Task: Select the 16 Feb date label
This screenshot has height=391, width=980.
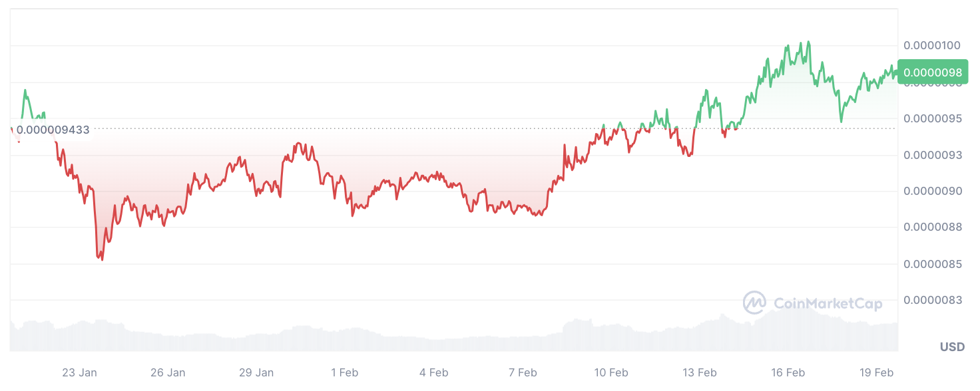Action: tap(788, 372)
